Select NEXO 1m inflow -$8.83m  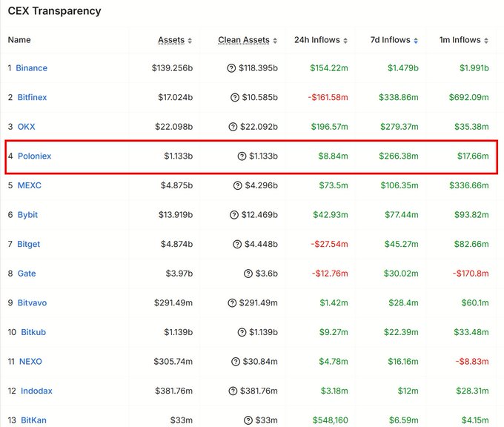point(472,362)
